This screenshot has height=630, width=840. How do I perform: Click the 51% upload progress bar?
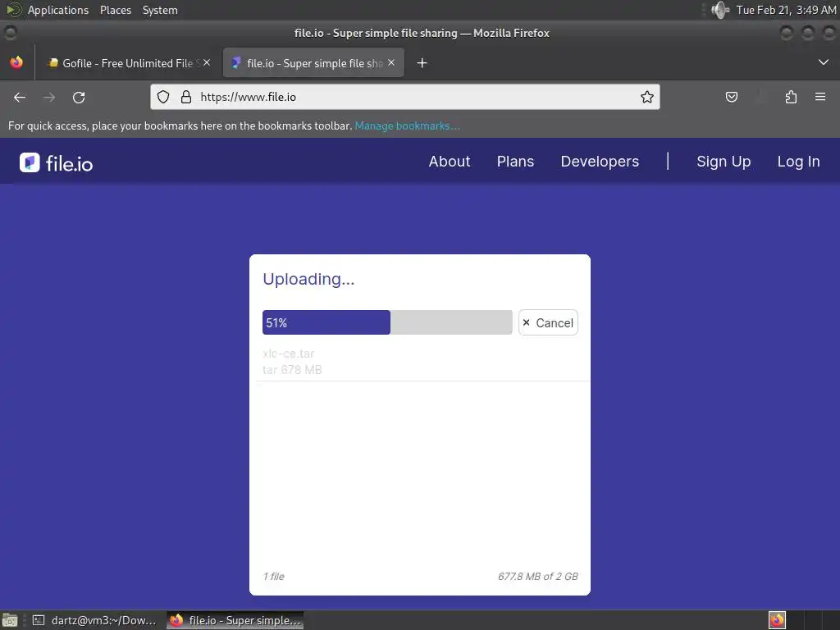(x=387, y=322)
